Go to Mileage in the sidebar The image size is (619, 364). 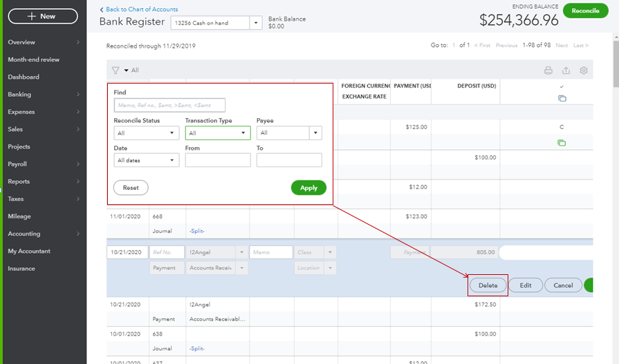click(19, 216)
